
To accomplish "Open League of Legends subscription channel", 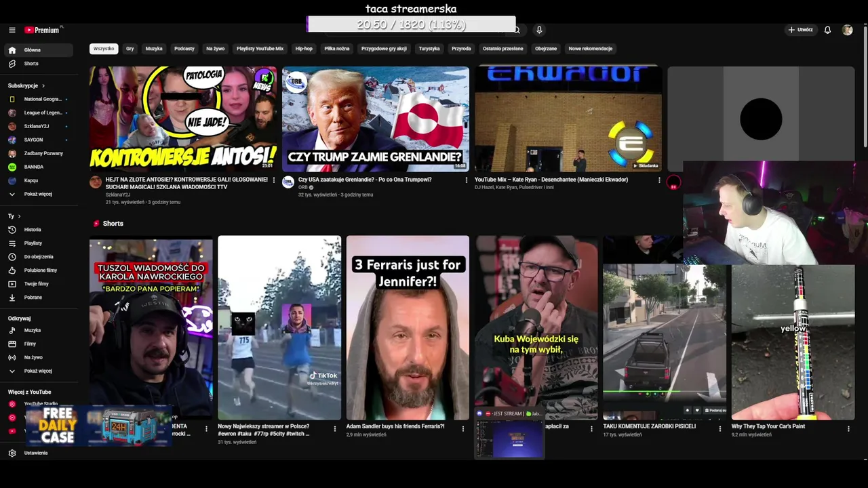I will coord(38,113).
